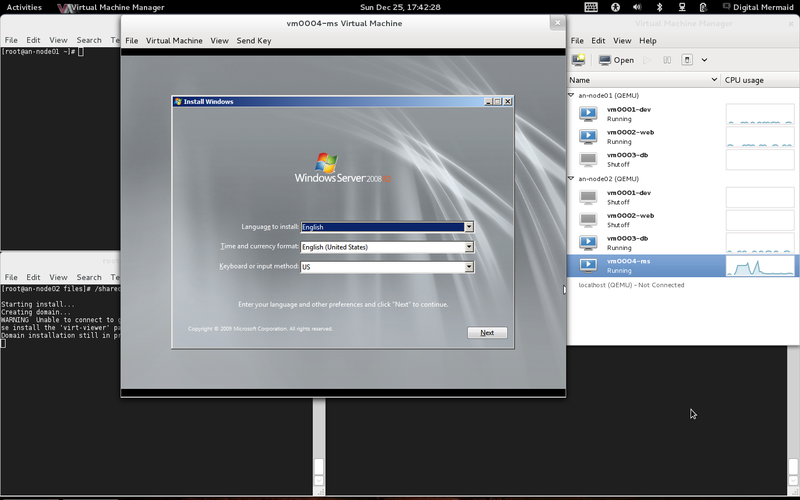800x500 pixels.
Task: Open selected VM with Open button
Action: tap(616, 60)
